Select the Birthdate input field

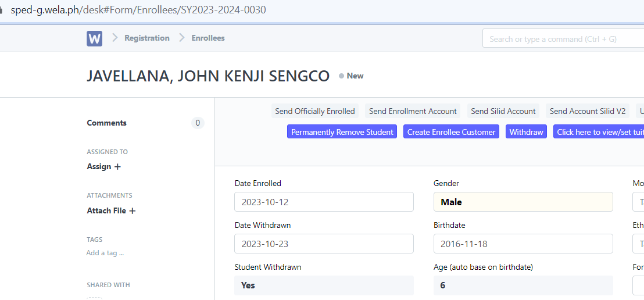[523, 244]
